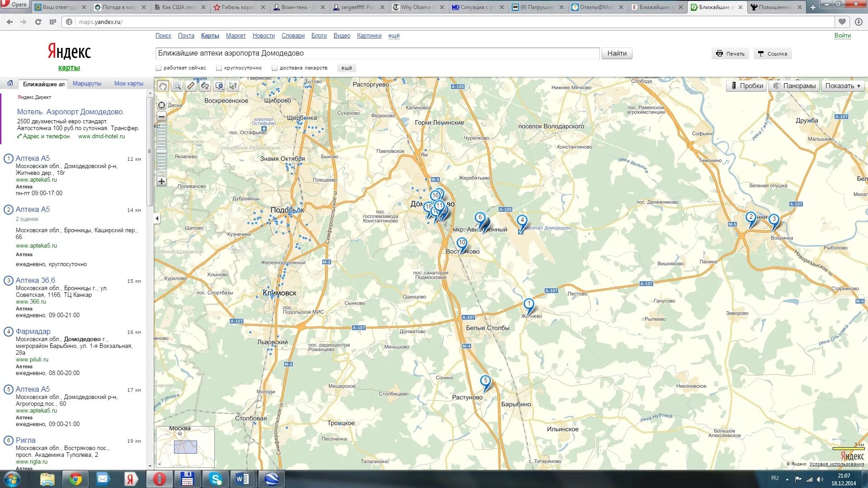Toggle the Пробки traffic layer
This screenshot has height=488, width=868.
click(746, 86)
